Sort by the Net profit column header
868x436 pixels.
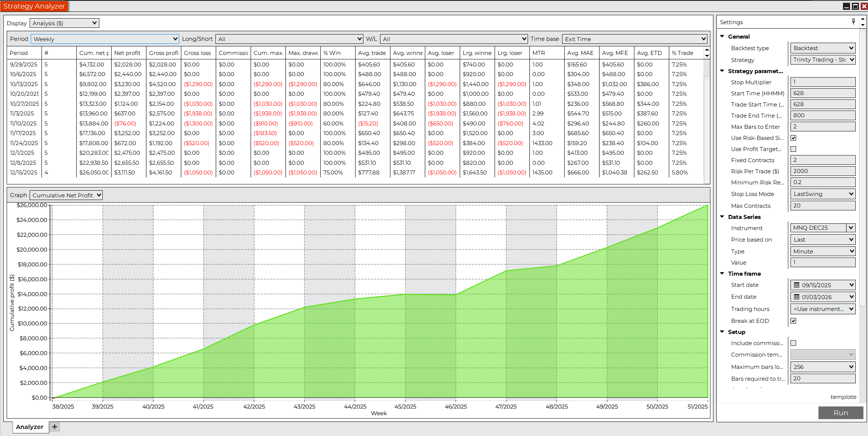click(127, 53)
